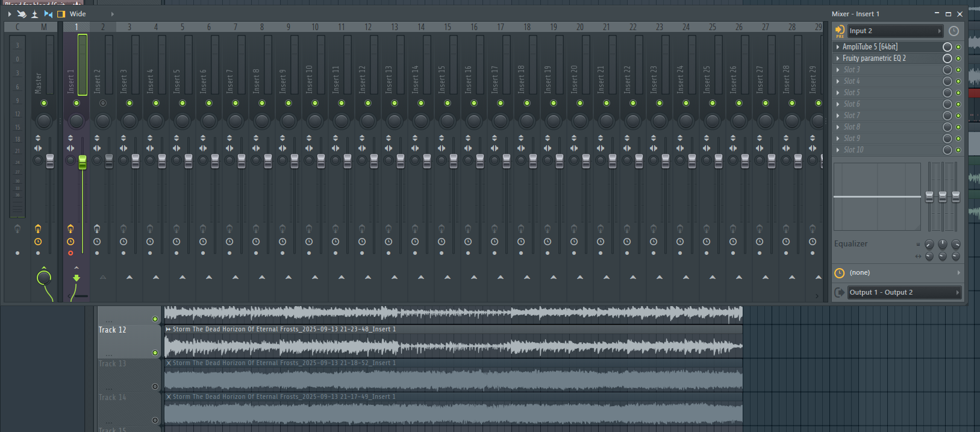Open the AmpliTube 5 [64bit] plugin
The image size is (980, 432).
point(870,47)
